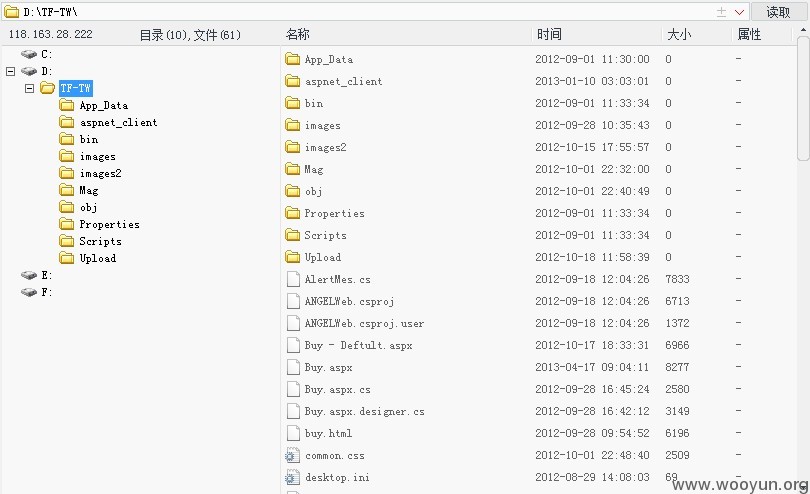
Task: Open Scripts folder in the tree
Action: (x=100, y=242)
